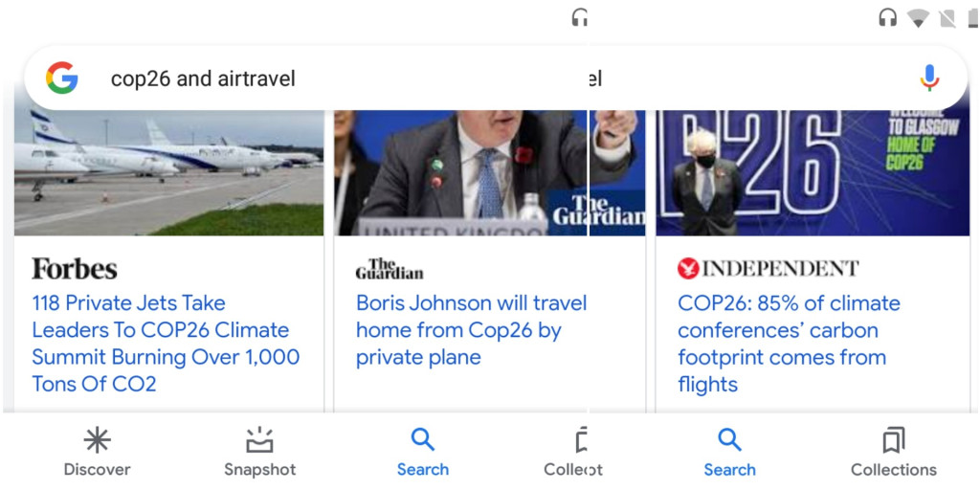The width and height of the screenshot is (980, 490).
Task: Open the Collections bookmark icon
Action: point(894,441)
